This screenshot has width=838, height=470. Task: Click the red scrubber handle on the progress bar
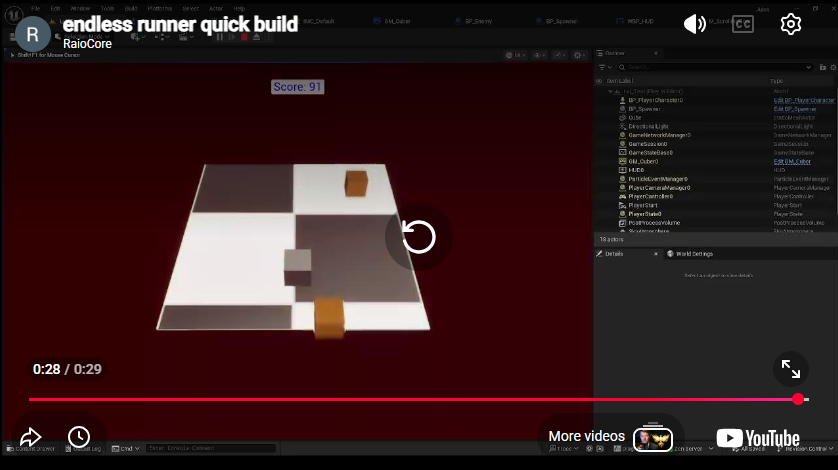click(798, 399)
